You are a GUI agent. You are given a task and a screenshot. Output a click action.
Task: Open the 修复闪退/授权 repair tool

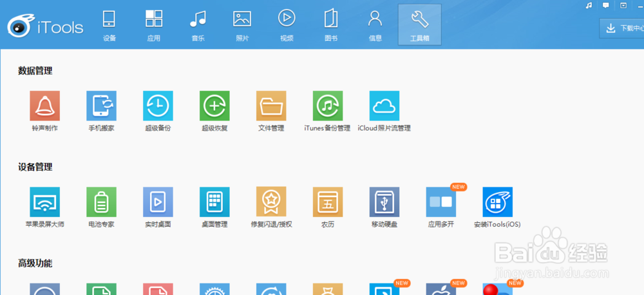272,202
